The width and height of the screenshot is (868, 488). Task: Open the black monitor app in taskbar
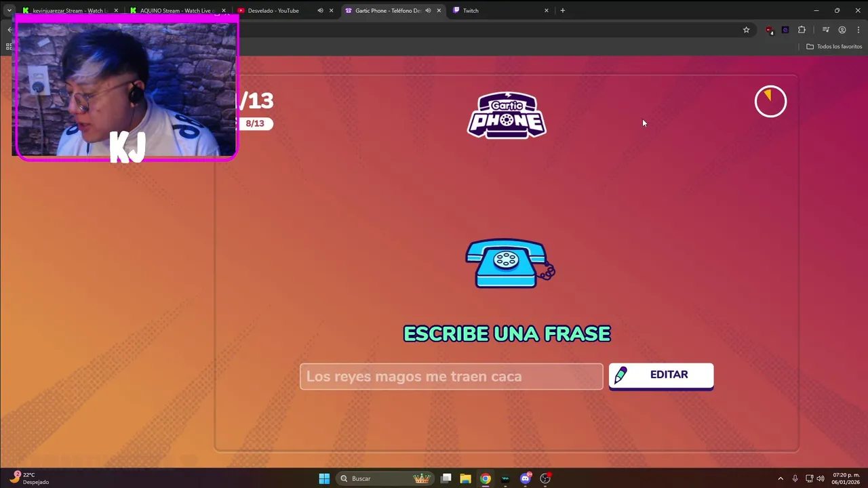click(x=505, y=479)
